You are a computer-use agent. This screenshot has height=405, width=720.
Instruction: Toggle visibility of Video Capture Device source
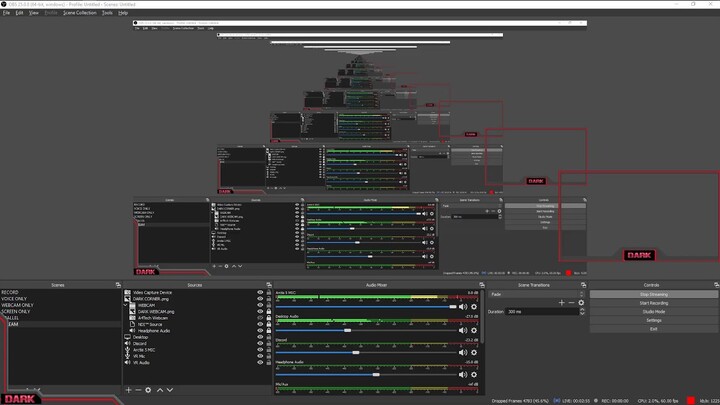click(260, 292)
